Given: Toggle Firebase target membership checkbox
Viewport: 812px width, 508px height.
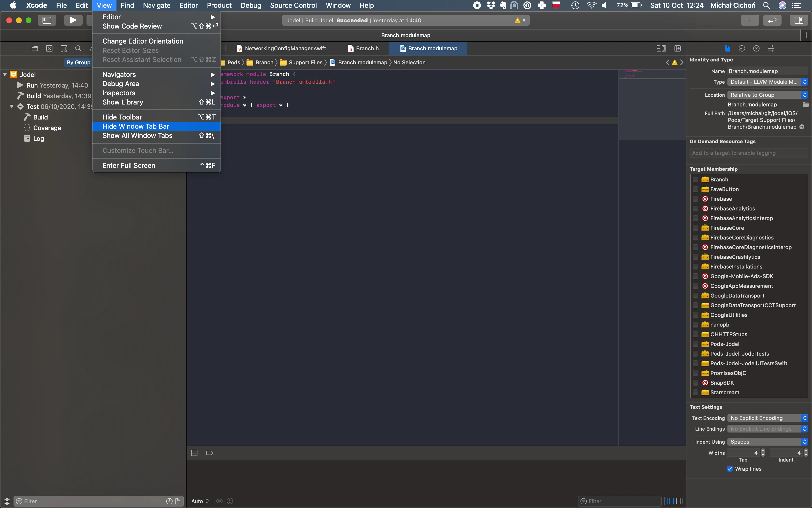Looking at the screenshot, I should pos(696,199).
